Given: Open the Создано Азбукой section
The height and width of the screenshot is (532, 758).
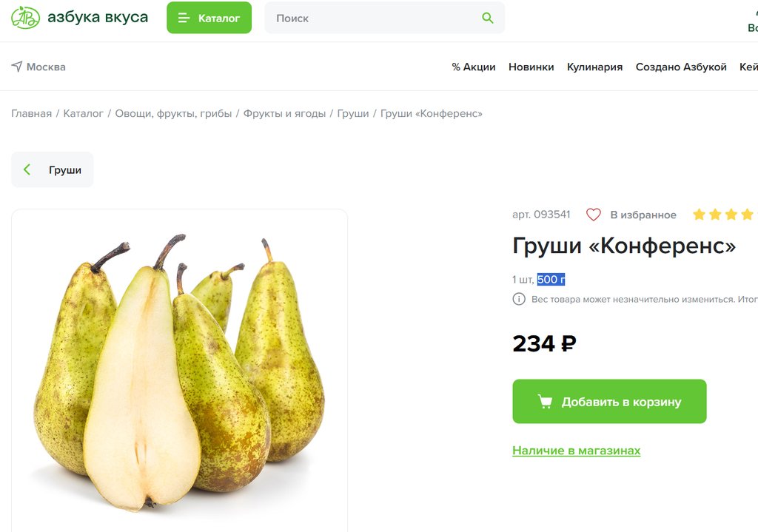Looking at the screenshot, I should pyautogui.click(x=681, y=67).
